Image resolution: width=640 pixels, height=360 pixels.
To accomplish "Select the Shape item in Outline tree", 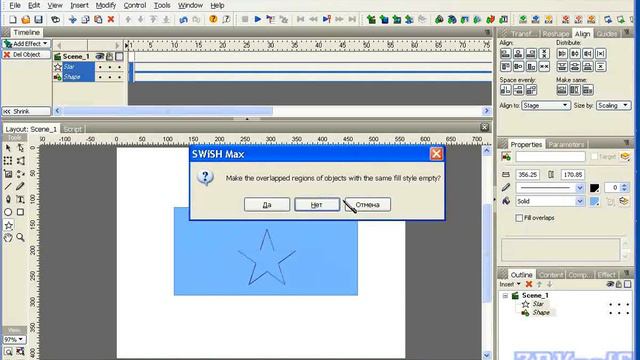I will pyautogui.click(x=541, y=313).
